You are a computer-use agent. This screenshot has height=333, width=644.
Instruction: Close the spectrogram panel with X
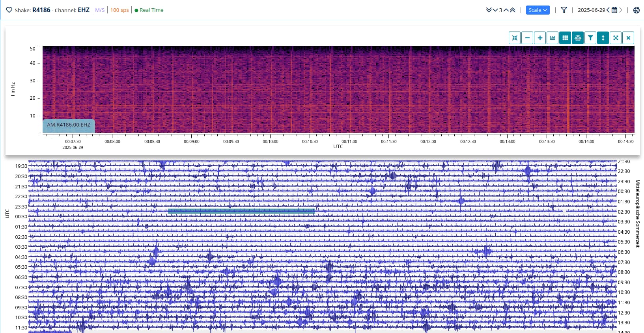pyautogui.click(x=628, y=38)
